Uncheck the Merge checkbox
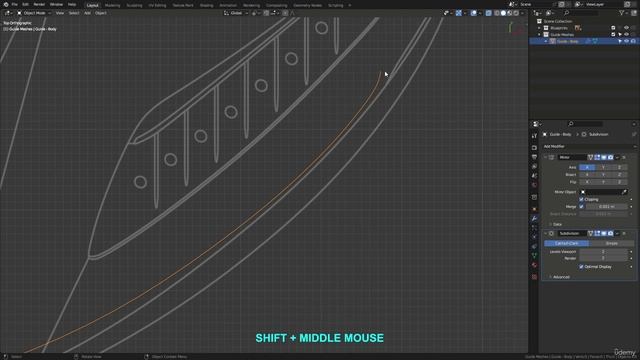The width and height of the screenshot is (640, 360). coord(581,207)
